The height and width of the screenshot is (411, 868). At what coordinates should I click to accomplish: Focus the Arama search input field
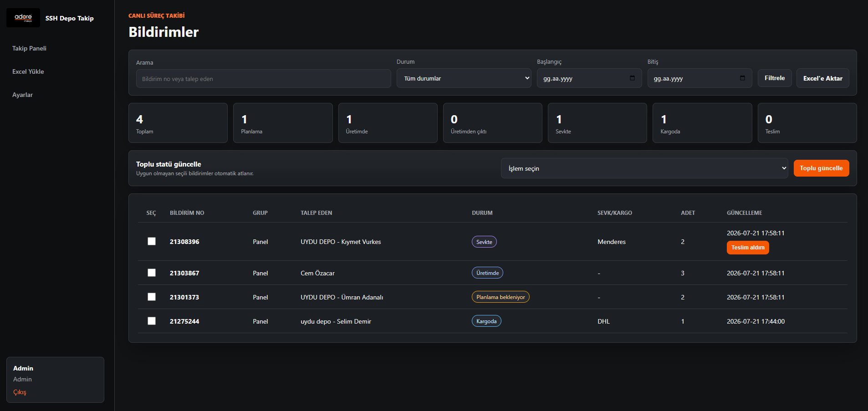pos(263,79)
